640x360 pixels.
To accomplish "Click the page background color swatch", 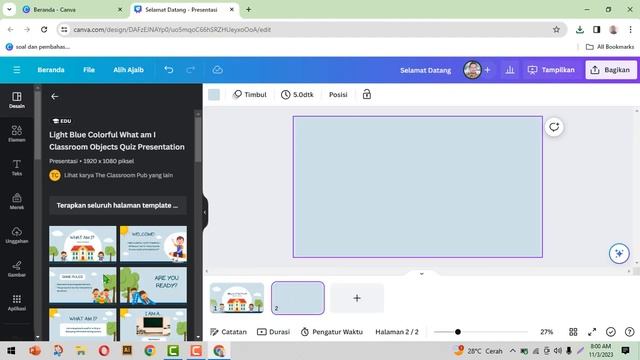I will (214, 94).
